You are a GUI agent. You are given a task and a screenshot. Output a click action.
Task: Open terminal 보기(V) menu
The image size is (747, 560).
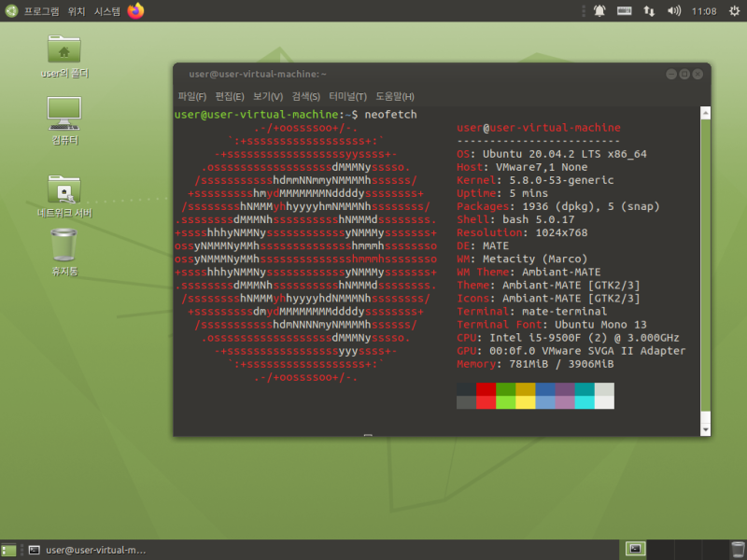(x=268, y=97)
